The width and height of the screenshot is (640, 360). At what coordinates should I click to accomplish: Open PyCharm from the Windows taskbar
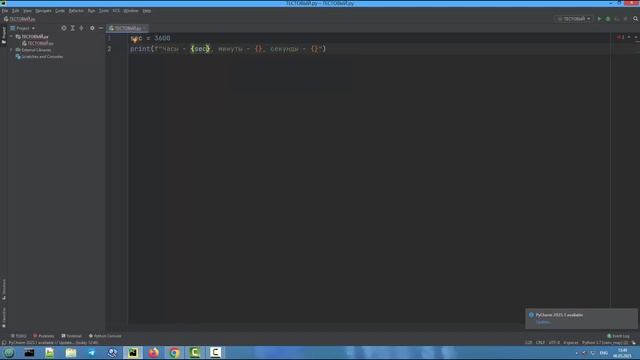(133, 353)
